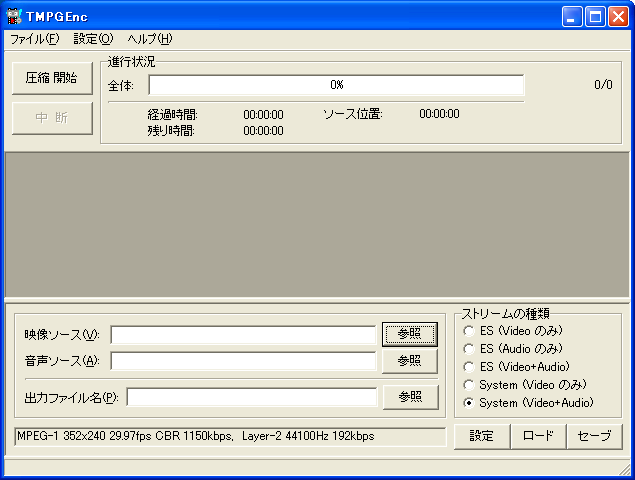
Task: Select ES (Video+Audio) stream type
Action: tap(516, 367)
